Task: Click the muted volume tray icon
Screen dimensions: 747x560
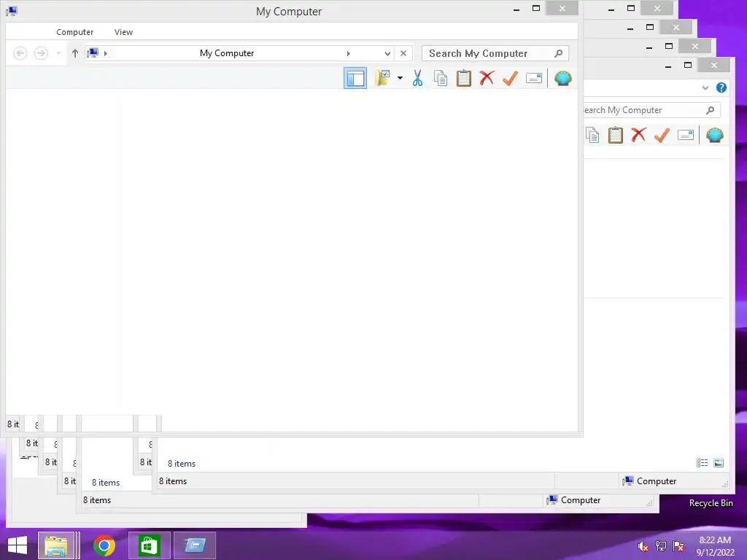Action: 643,546
